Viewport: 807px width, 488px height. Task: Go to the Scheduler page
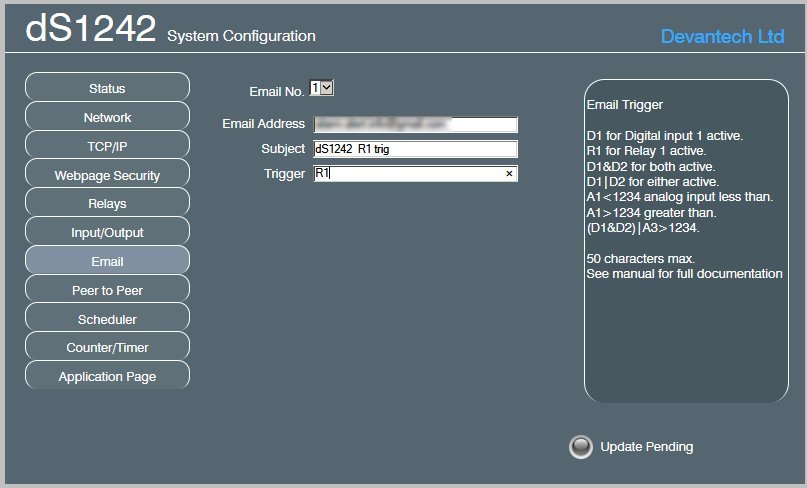(x=107, y=319)
